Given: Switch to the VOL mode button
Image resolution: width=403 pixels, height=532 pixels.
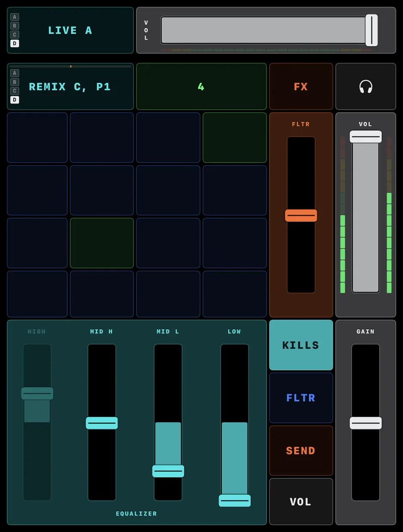Looking at the screenshot, I should tap(301, 502).
